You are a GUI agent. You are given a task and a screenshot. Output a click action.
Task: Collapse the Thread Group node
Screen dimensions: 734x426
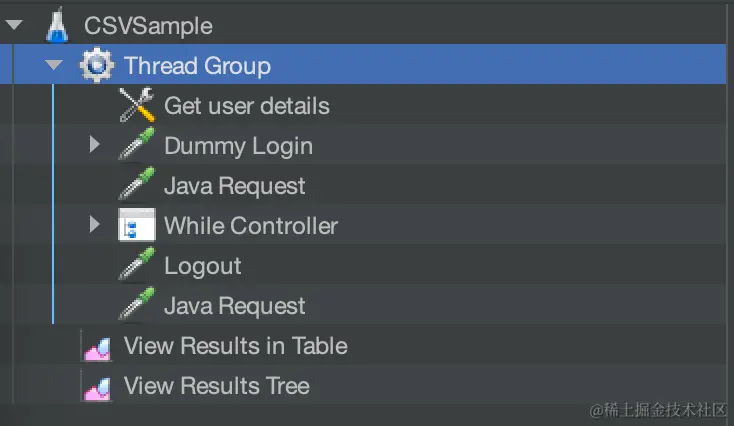tap(55, 66)
